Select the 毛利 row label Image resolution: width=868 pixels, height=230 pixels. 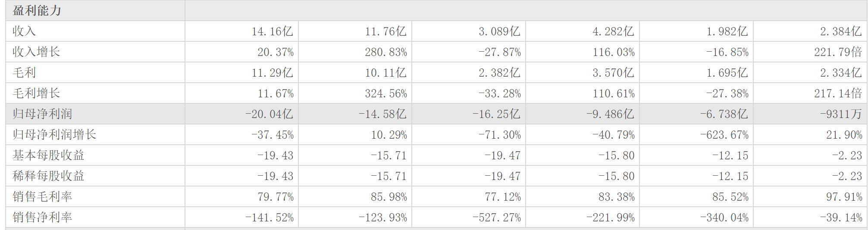coord(24,72)
